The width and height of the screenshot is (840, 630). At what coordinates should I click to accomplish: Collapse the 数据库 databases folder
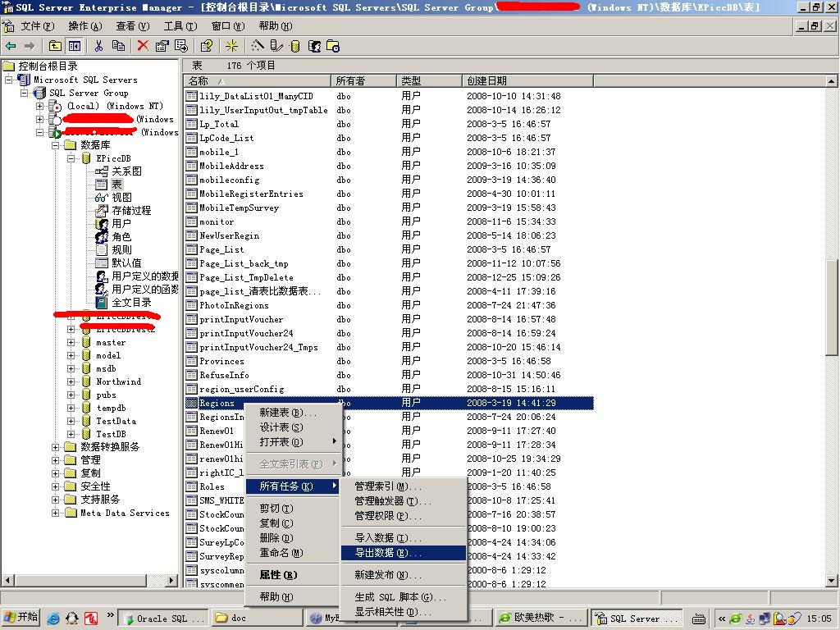(x=55, y=145)
